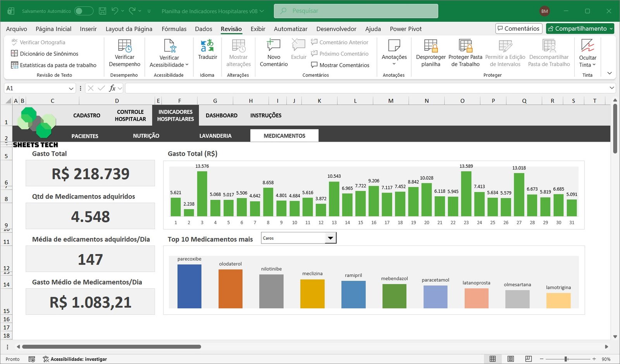Toggle Mostrar Comentários display
Viewport: 620px width, 364px height.
[340, 65]
